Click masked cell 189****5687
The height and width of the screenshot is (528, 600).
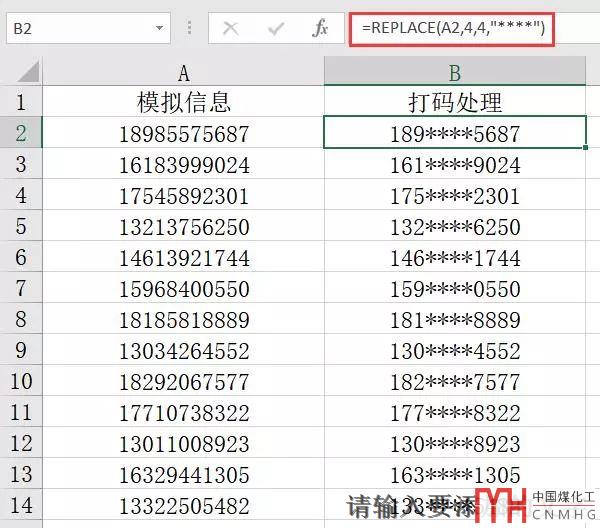click(x=455, y=132)
